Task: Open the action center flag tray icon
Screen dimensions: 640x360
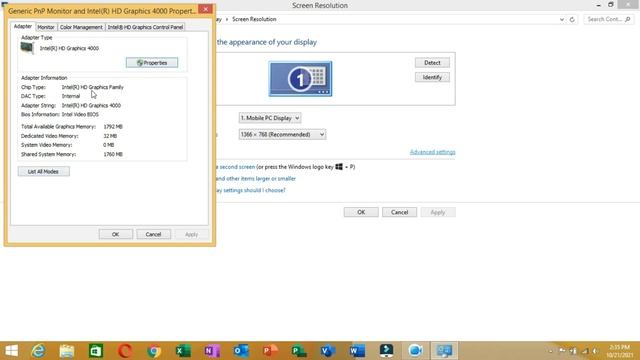Action: point(562,351)
